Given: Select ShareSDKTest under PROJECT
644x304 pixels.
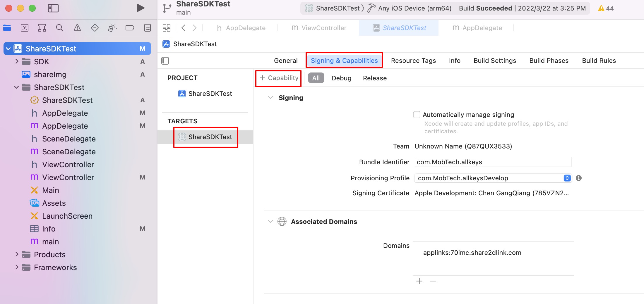Looking at the screenshot, I should pyautogui.click(x=205, y=94).
